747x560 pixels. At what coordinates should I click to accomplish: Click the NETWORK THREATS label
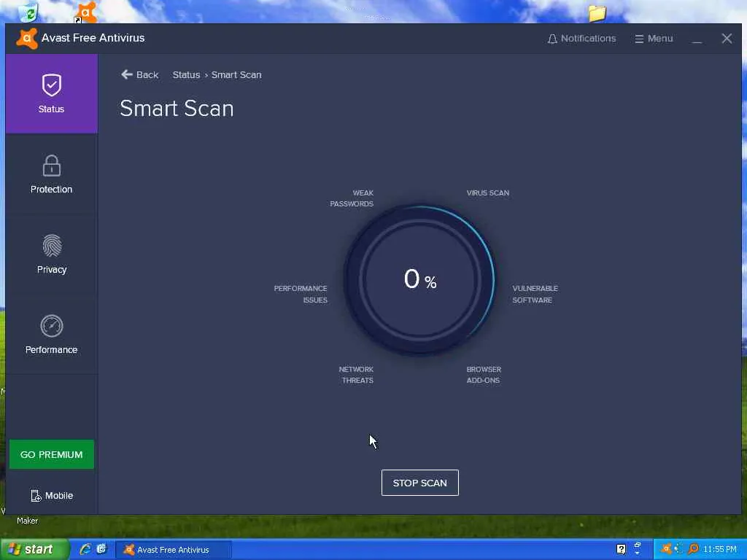click(x=356, y=375)
